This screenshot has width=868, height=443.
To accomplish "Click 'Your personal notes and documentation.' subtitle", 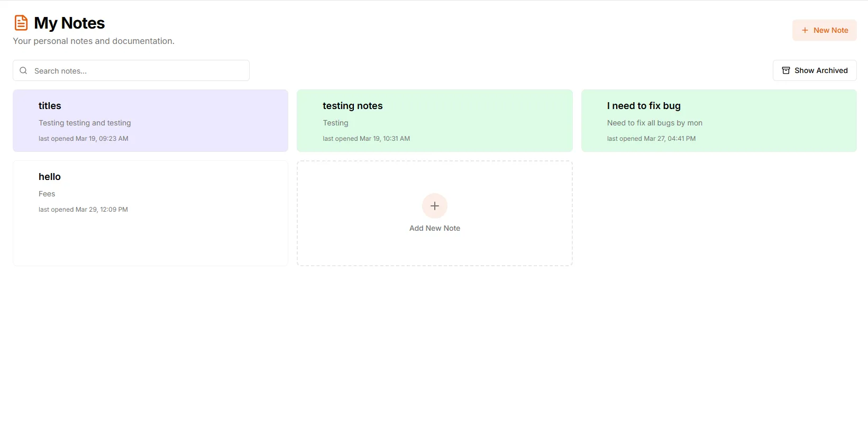I will coord(94,41).
